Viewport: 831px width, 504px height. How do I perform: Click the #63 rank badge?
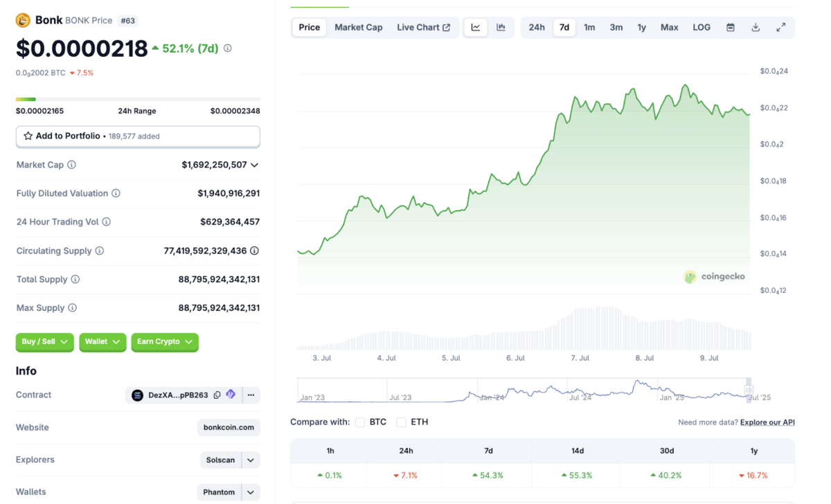point(127,21)
